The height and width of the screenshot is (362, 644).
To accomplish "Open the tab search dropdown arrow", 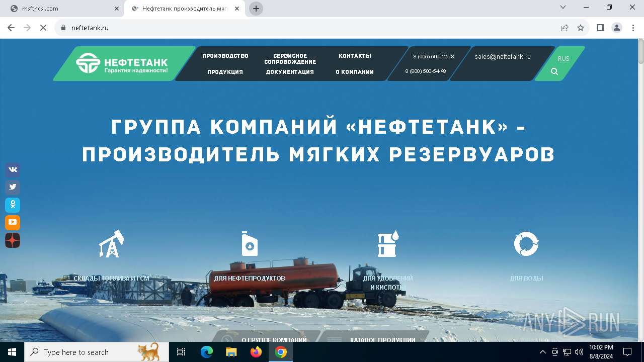I will point(563,7).
